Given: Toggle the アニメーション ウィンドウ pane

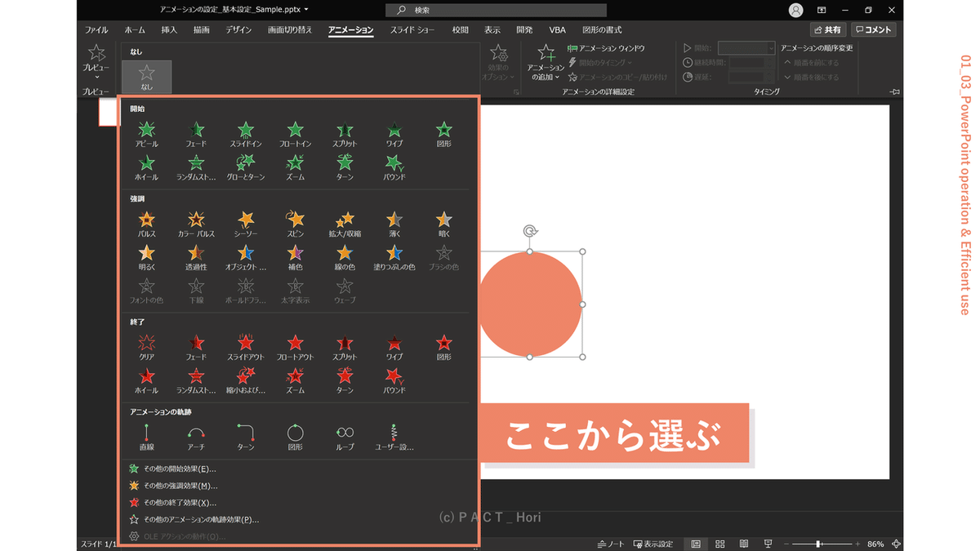Looking at the screenshot, I should click(606, 49).
